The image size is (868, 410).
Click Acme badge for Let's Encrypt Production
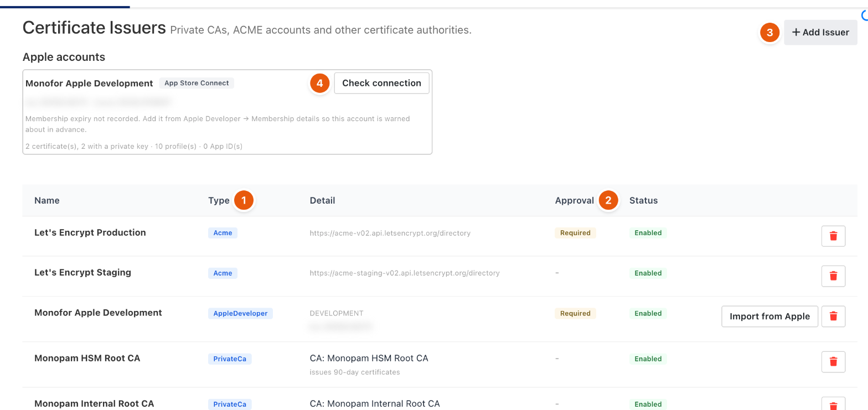[x=223, y=233]
